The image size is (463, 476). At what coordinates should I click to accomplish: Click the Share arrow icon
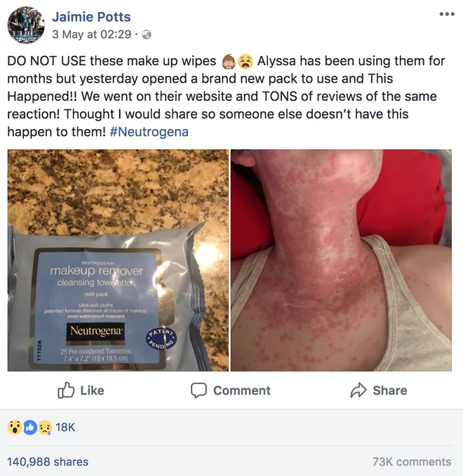[x=358, y=390]
